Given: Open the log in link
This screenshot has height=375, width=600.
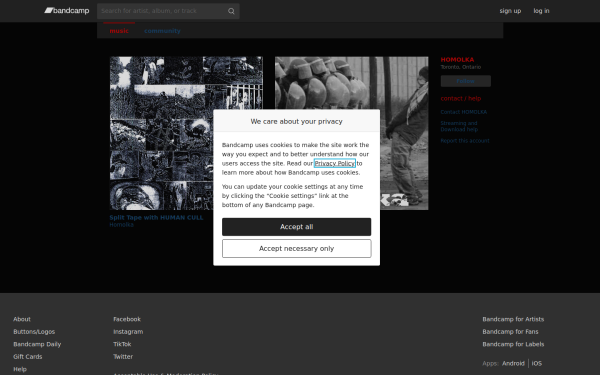Looking at the screenshot, I should (541, 11).
